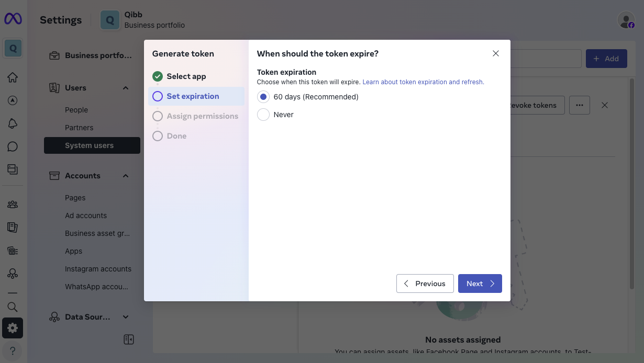
Task: Close the Generate token dialog
Action: tap(496, 53)
